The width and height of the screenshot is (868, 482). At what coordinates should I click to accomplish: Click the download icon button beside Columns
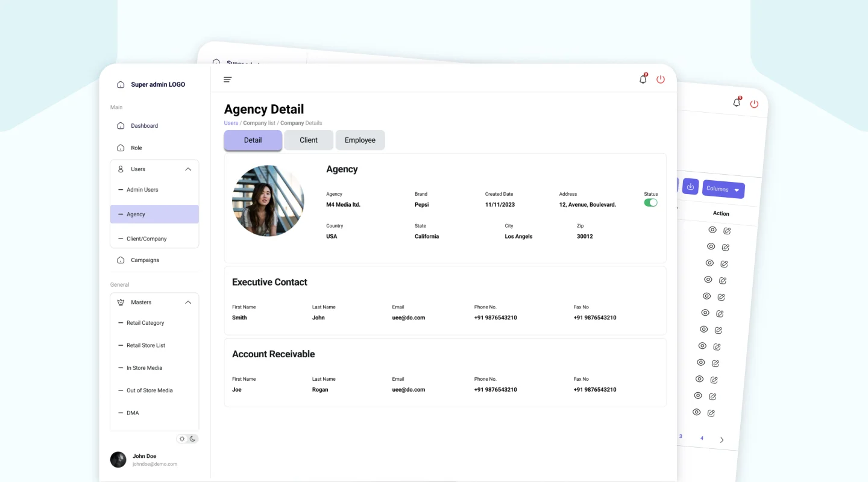(690, 187)
